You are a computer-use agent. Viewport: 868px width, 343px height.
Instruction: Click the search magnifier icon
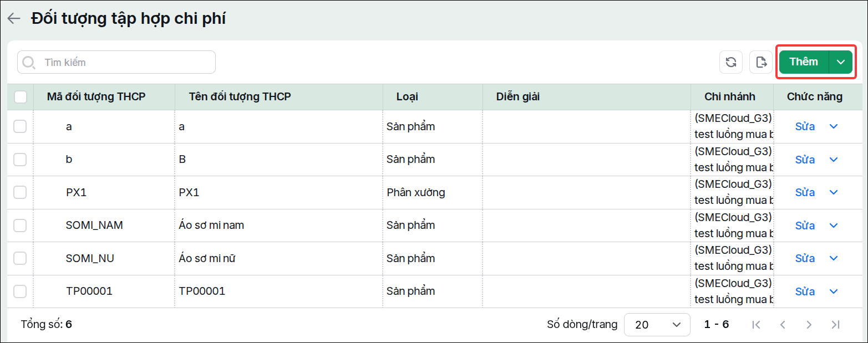tap(29, 63)
